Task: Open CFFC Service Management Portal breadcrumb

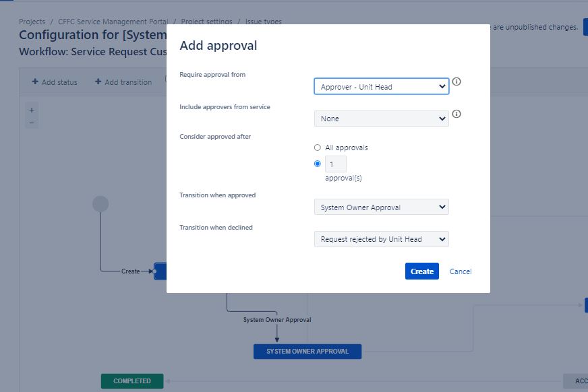Action: tap(113, 22)
